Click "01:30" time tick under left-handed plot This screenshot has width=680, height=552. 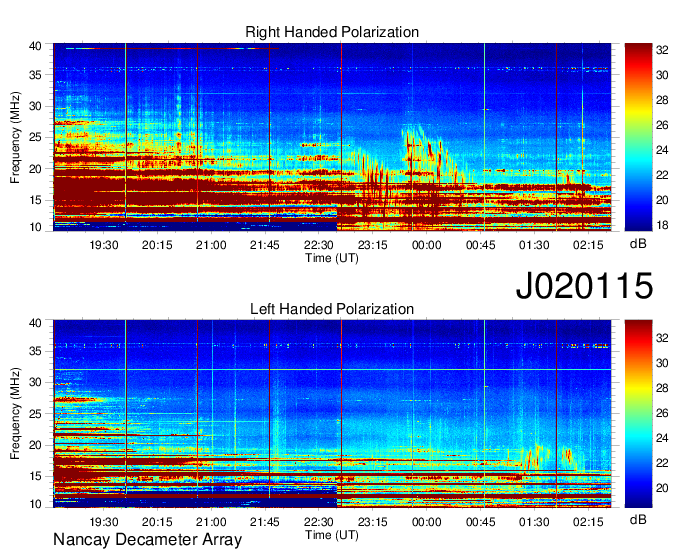click(x=534, y=522)
